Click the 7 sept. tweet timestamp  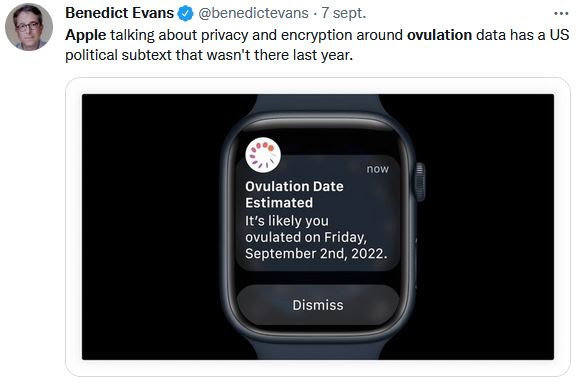point(344,13)
